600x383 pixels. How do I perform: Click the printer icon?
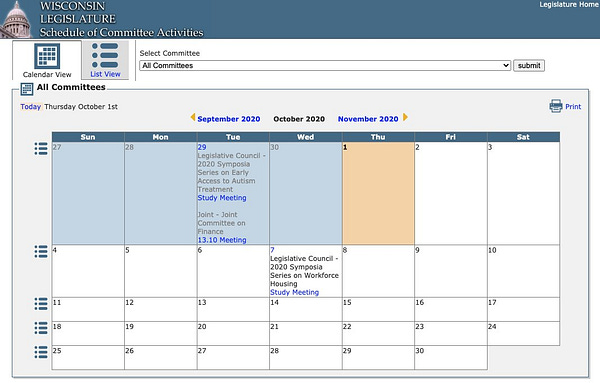[x=556, y=106]
